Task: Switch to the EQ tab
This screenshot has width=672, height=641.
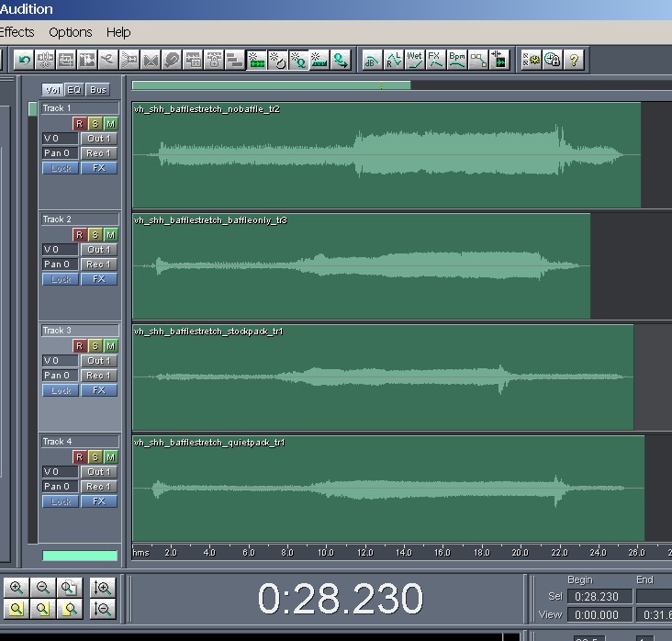Action: click(73, 89)
